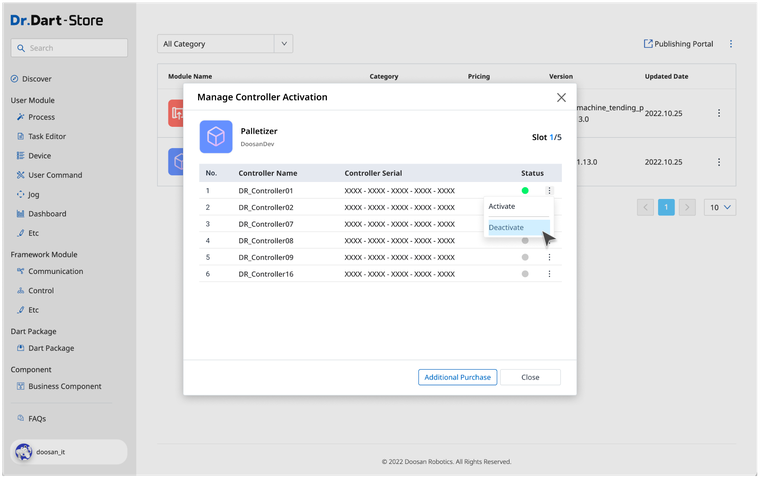
Task: Open the doosan_it user profile
Action: [68, 452]
